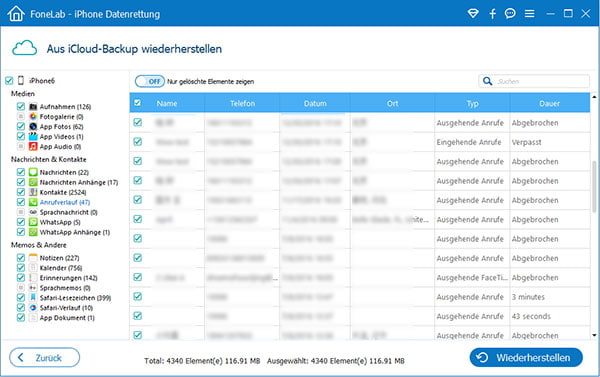
Task: Uncheck the Anrufverlauf (47) checkbox
Action: (21, 202)
